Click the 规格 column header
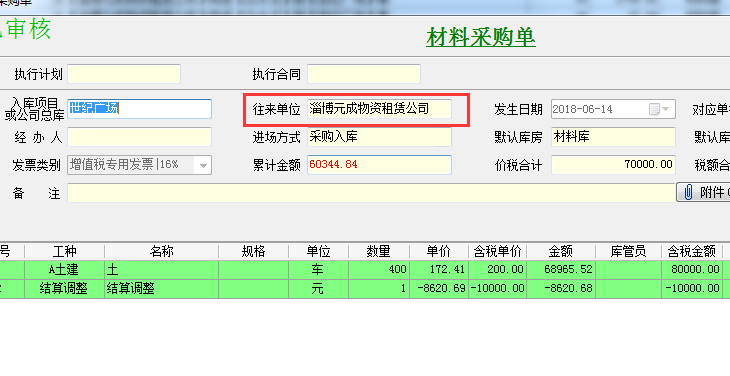Screen dimensions: 730x376 (253, 251)
